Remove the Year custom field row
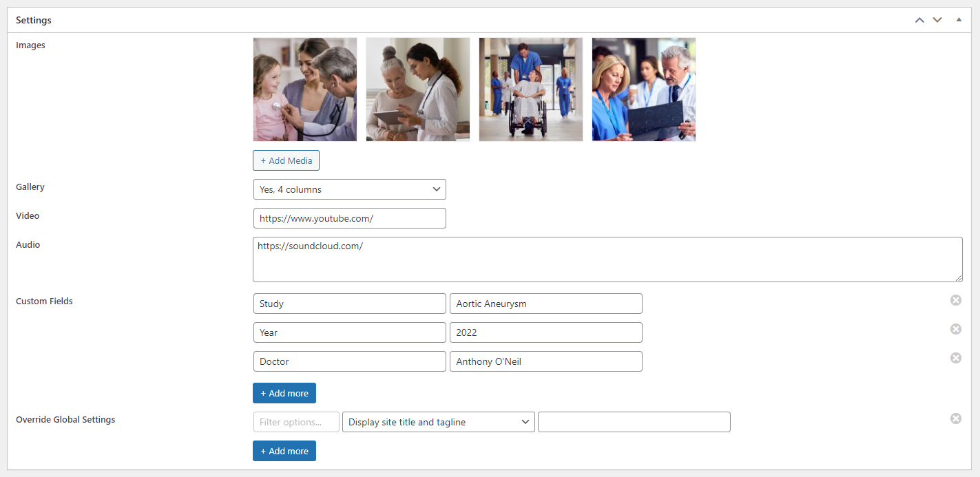This screenshot has height=477, width=980. click(956, 329)
